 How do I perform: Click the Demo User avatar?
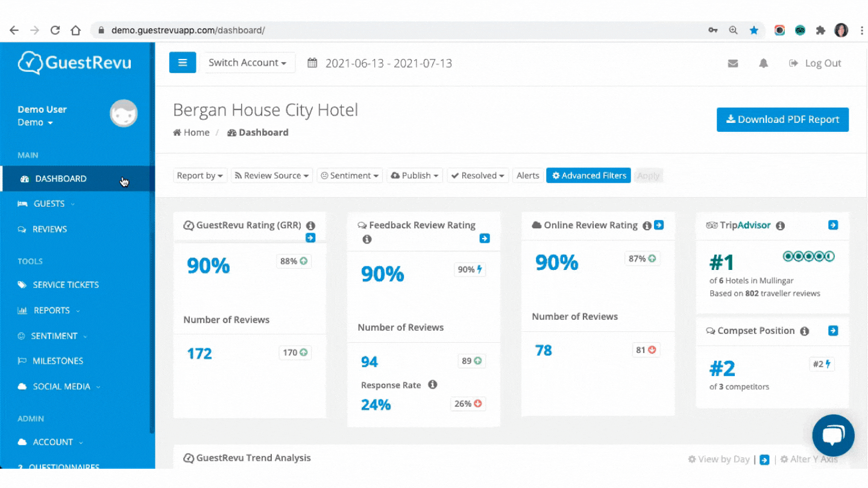tap(124, 113)
